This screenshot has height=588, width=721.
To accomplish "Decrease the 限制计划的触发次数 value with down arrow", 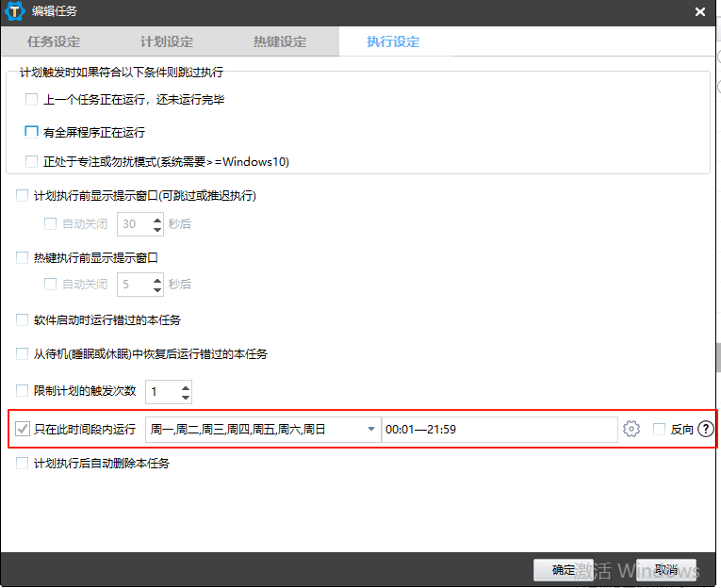I will [x=185, y=397].
